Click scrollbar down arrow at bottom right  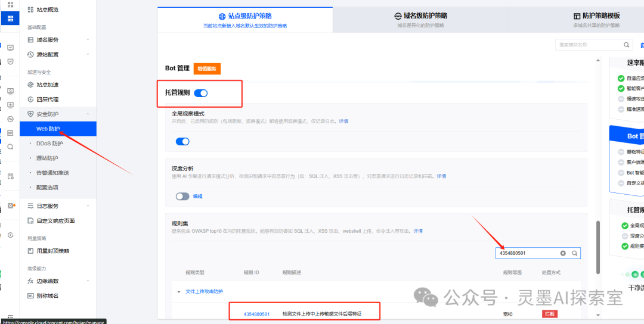tap(597, 314)
